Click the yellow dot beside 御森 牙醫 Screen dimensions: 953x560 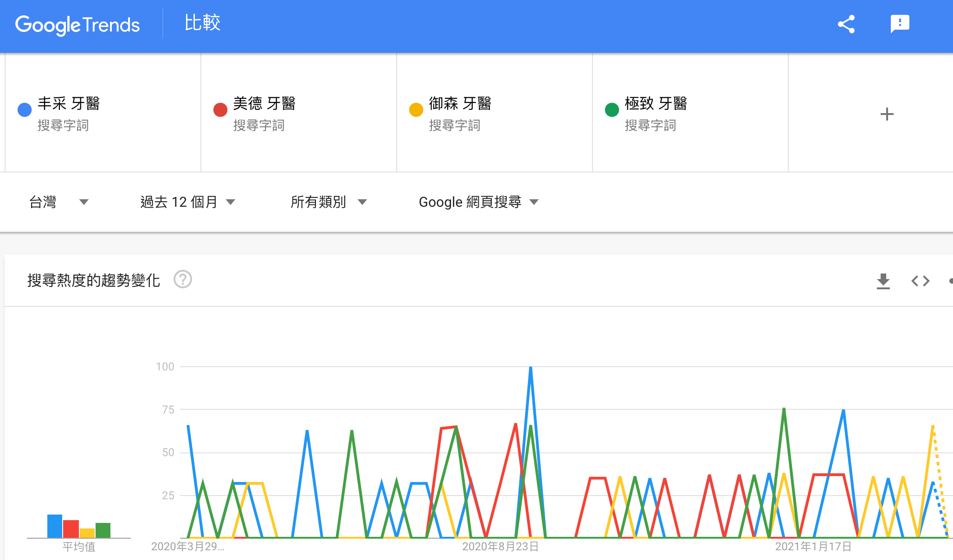(x=416, y=110)
